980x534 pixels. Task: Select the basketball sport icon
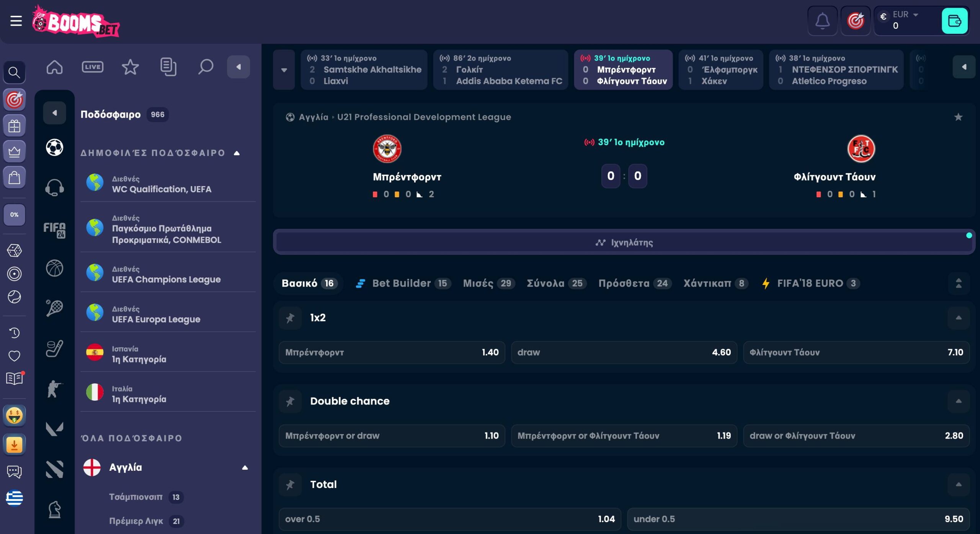coord(54,268)
